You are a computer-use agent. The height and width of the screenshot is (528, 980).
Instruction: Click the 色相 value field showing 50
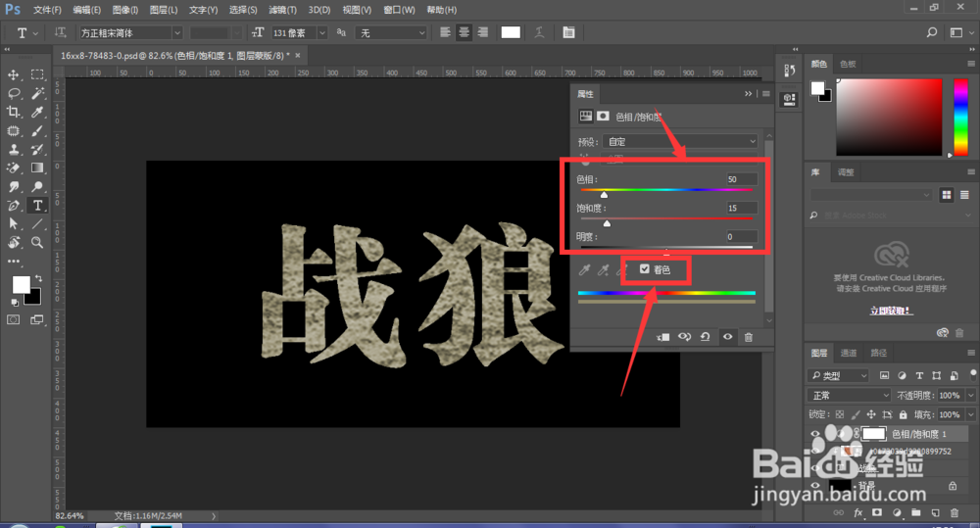pyautogui.click(x=742, y=179)
